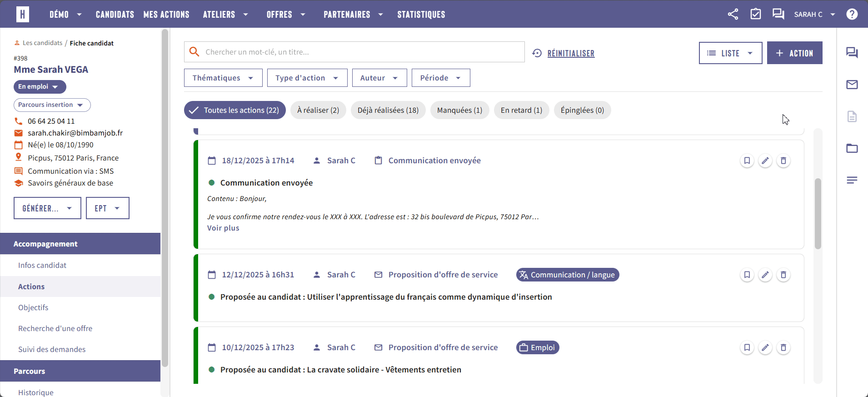Click the location pin icon by Picpus address

(x=19, y=157)
